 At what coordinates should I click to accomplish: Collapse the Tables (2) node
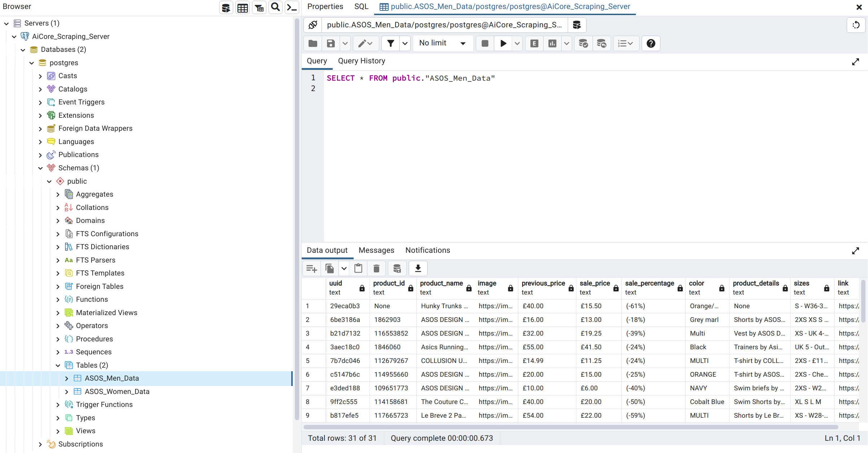(x=58, y=365)
